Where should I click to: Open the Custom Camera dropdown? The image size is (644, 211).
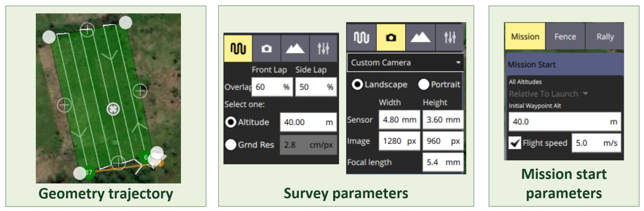pos(405,62)
